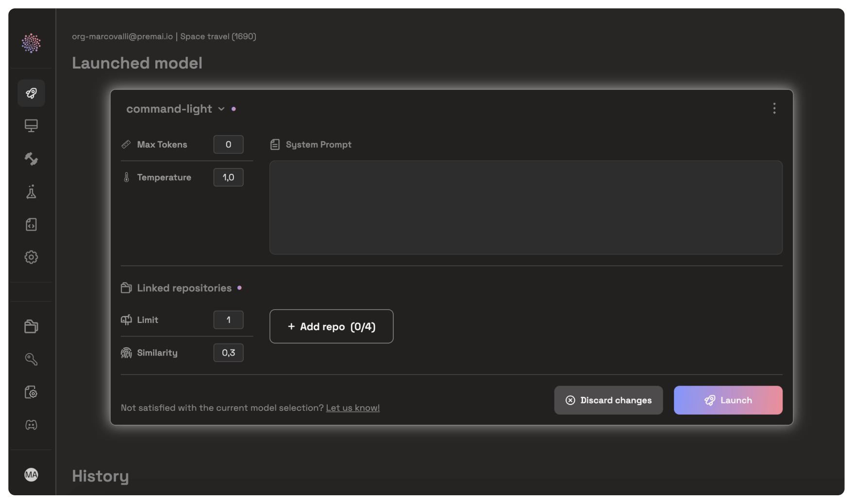Click the Add repo (0/4) button

(x=331, y=326)
